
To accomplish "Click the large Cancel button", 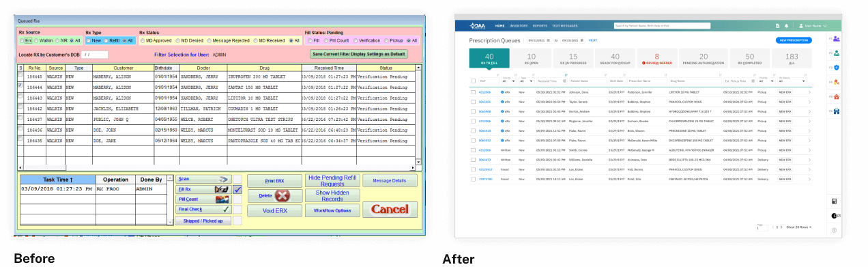I will click(x=390, y=210).
